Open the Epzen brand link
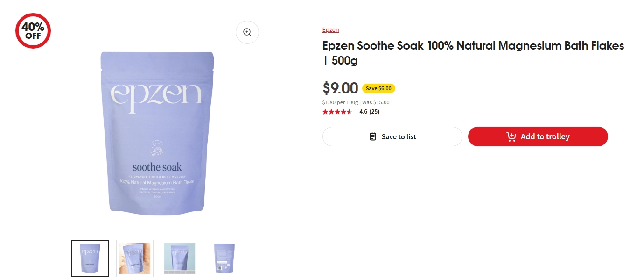 [330, 30]
